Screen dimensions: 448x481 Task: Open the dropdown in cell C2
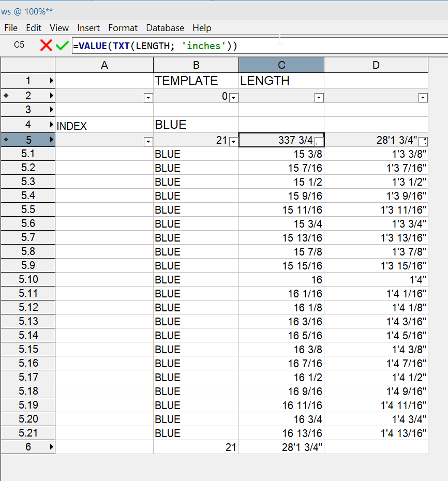point(319,97)
